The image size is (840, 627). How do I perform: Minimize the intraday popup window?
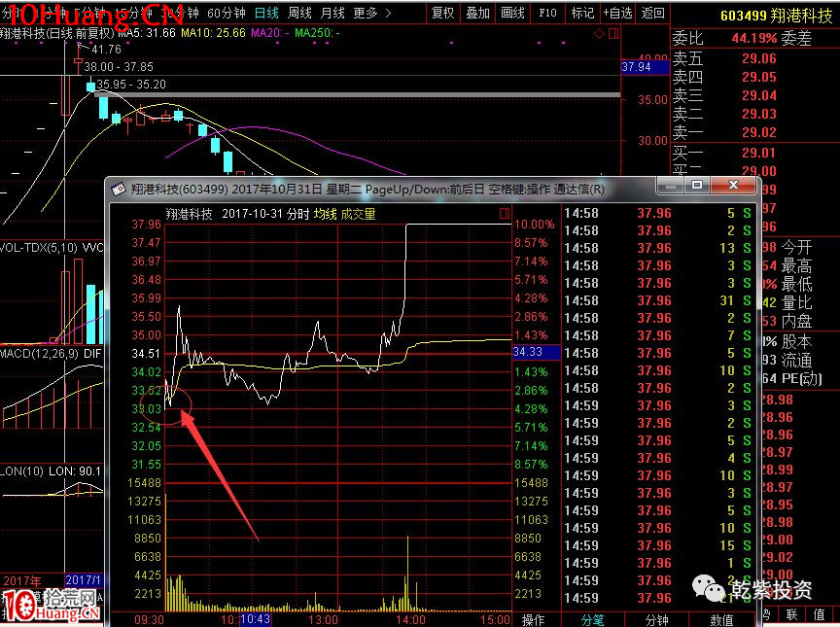[670, 186]
